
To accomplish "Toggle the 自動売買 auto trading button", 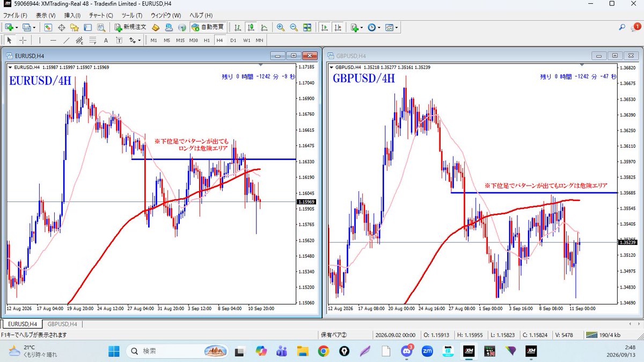I will 208,27.
